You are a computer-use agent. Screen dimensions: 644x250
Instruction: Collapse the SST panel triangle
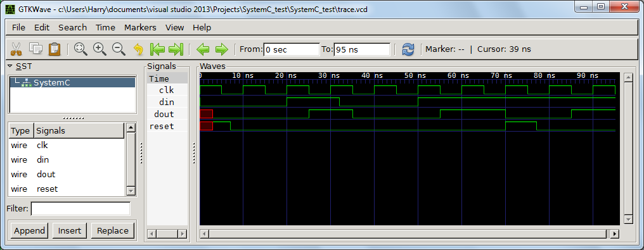[x=10, y=66]
